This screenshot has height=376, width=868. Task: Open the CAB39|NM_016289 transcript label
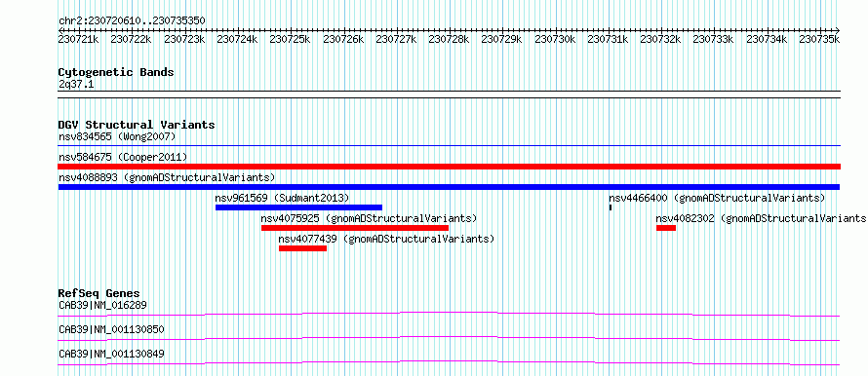[x=103, y=305]
